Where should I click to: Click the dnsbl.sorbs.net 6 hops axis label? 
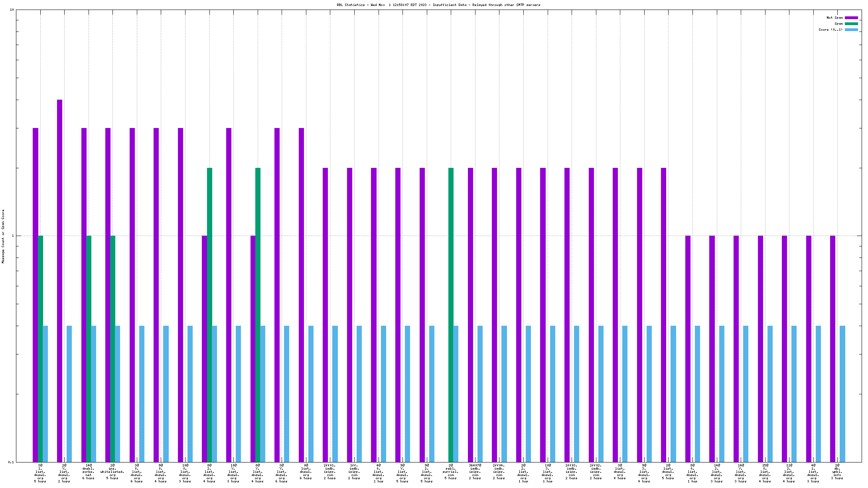(x=89, y=472)
